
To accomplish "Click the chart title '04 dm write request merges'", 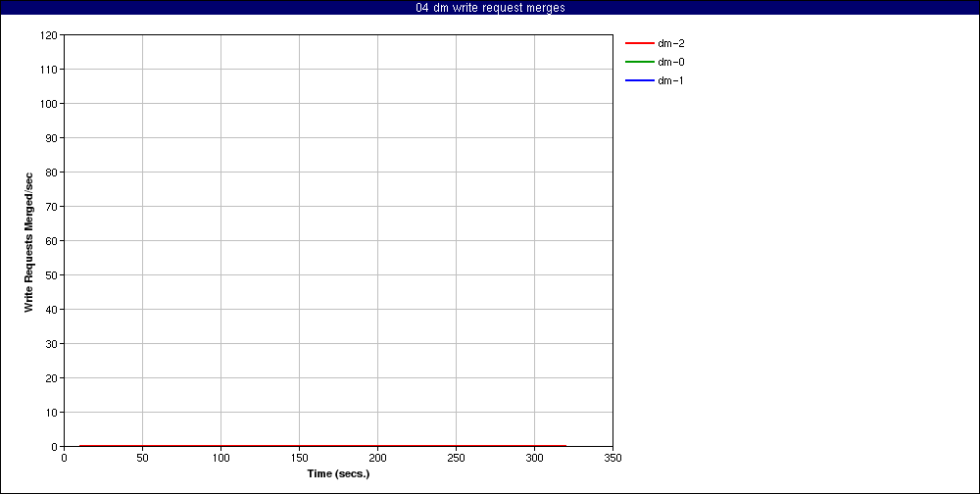I will (490, 8).
